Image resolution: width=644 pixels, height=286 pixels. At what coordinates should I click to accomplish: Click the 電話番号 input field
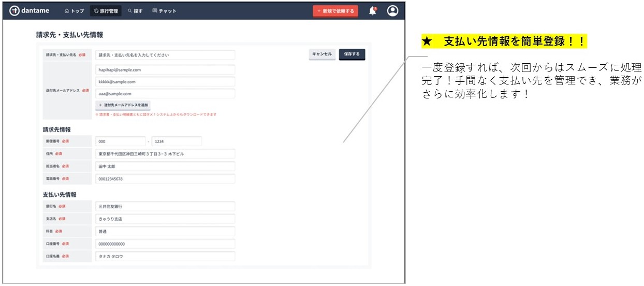pos(165,179)
